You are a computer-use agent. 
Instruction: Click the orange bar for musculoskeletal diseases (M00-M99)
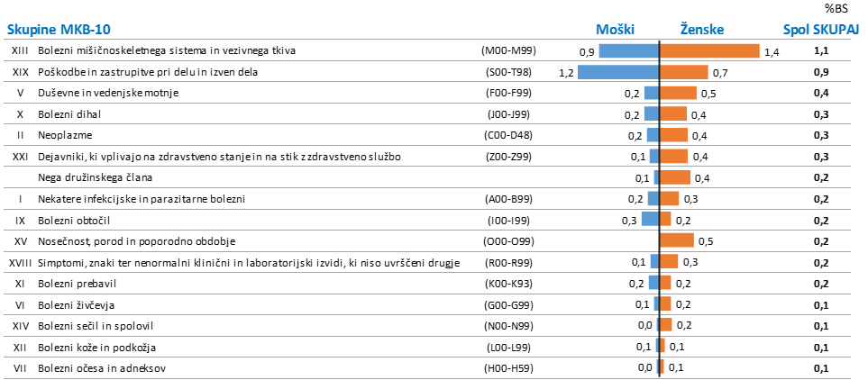(709, 51)
